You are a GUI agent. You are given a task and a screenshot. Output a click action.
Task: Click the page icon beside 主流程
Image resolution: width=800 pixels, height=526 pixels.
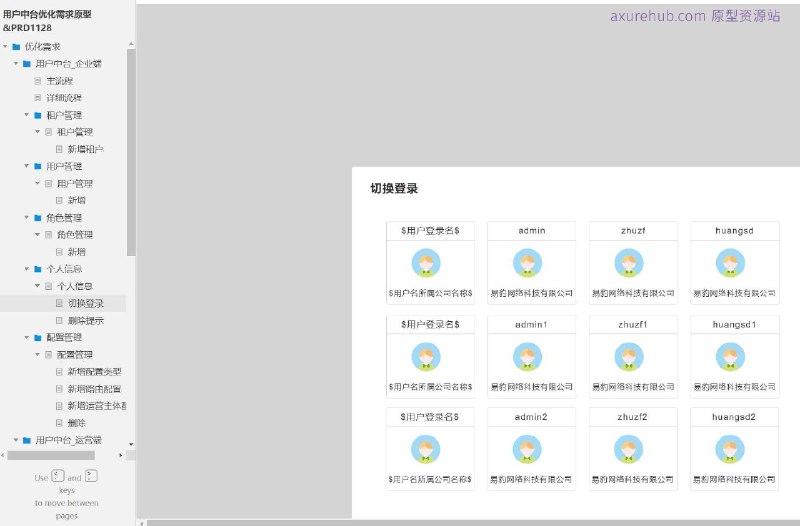tap(38, 81)
